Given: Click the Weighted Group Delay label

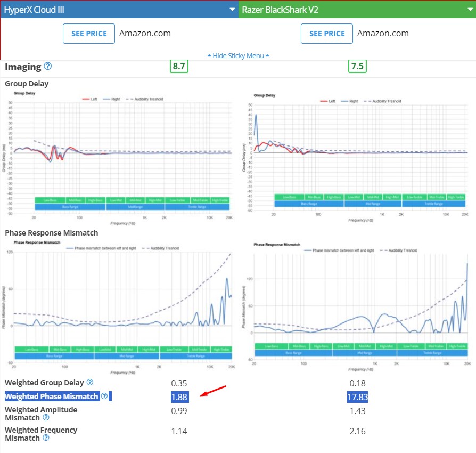Looking at the screenshot, I should (x=44, y=383).
